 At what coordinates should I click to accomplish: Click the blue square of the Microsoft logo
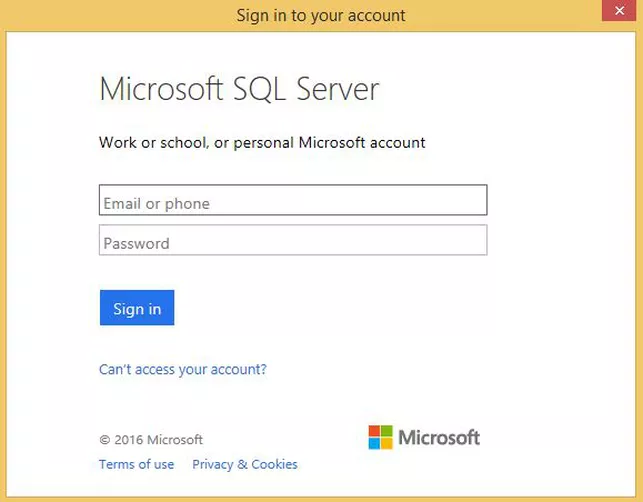pyautogui.click(x=374, y=444)
